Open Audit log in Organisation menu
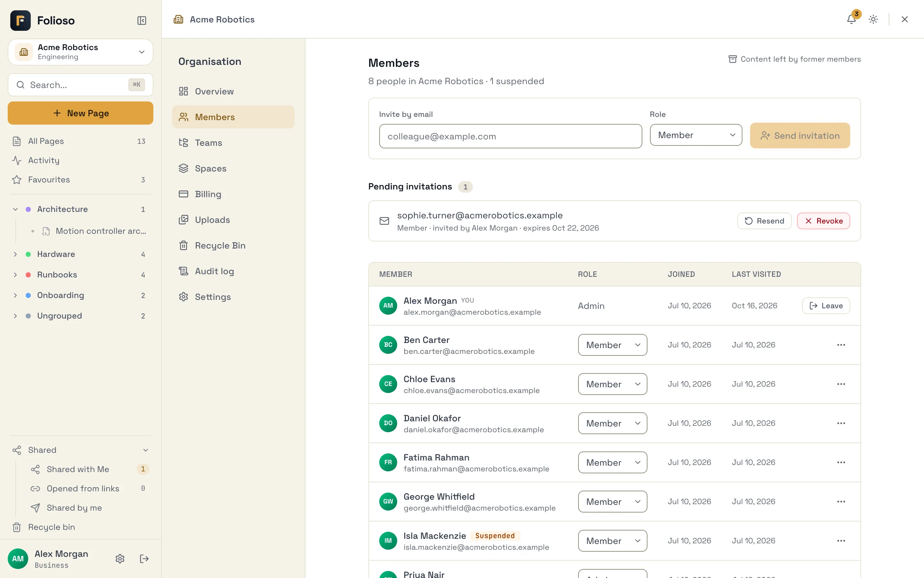924x578 pixels. pos(233,271)
